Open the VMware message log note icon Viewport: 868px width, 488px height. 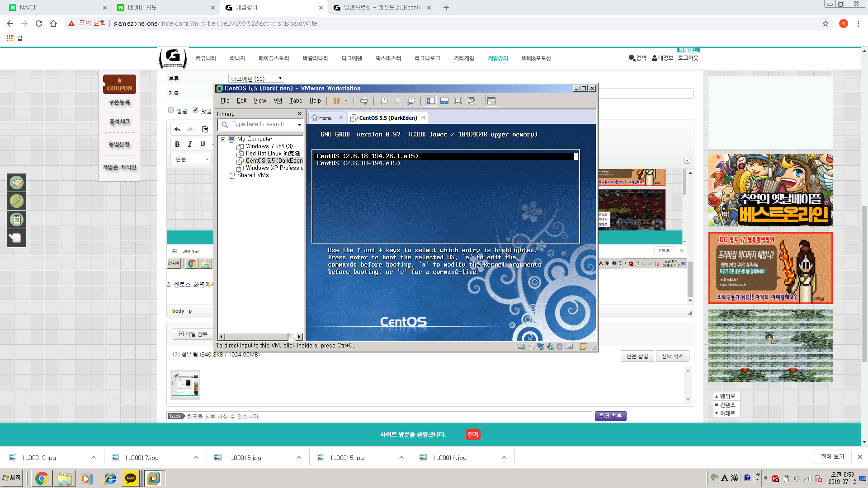584,347
